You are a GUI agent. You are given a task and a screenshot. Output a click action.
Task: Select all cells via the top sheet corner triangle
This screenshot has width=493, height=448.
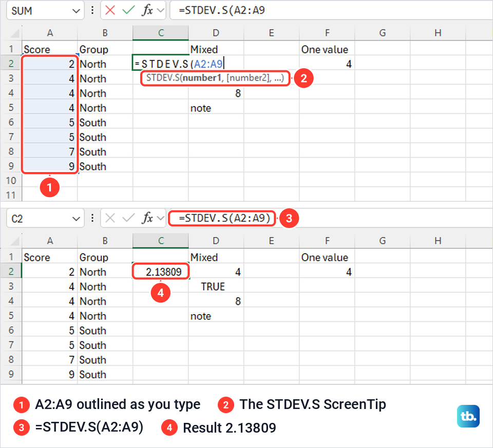click(x=14, y=33)
